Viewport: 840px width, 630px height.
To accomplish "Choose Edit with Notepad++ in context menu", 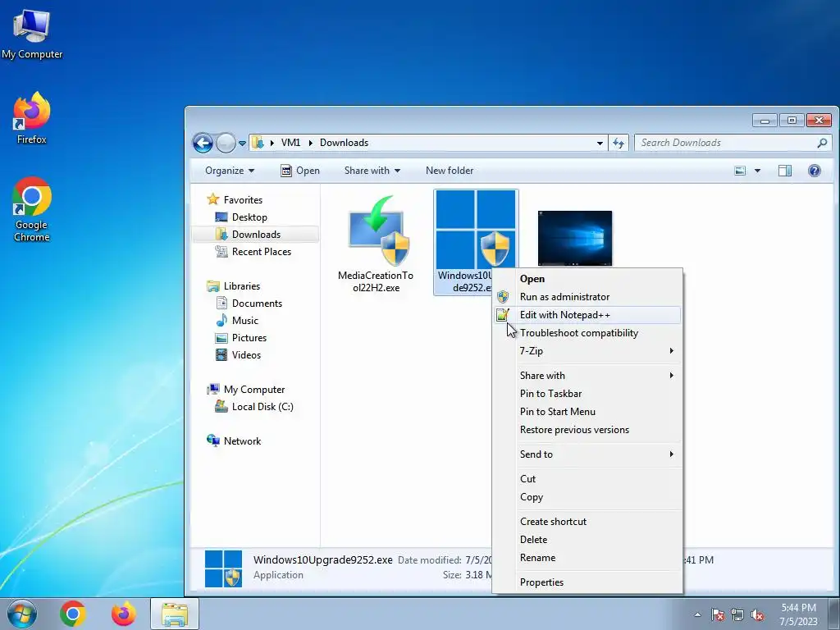I will (x=587, y=315).
